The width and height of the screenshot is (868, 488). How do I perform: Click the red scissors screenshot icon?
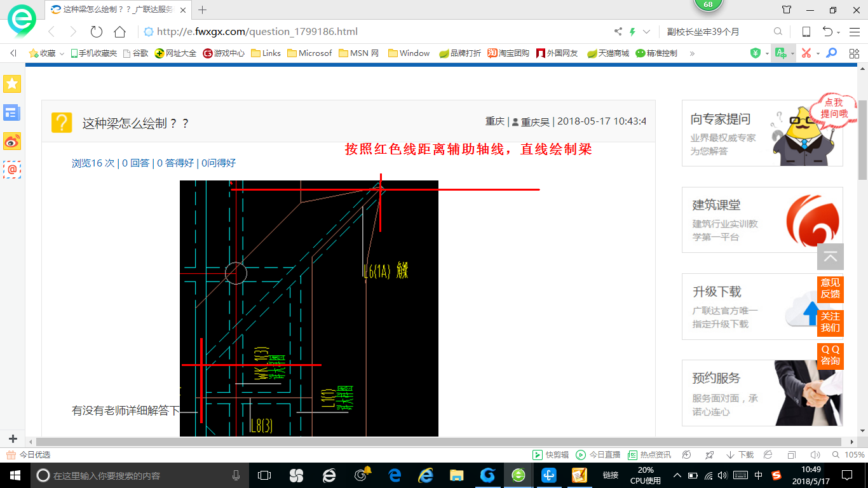tap(806, 53)
